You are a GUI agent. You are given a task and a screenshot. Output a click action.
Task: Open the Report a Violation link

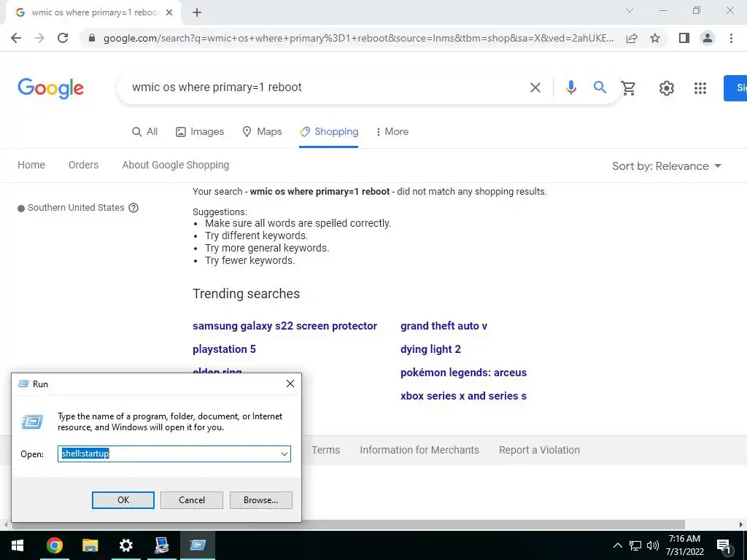pos(539,450)
